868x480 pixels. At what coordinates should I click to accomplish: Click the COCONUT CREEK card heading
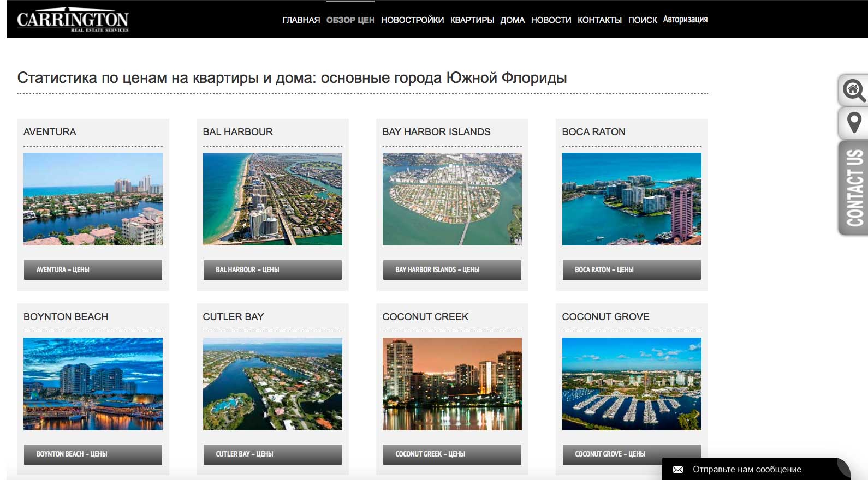point(425,317)
